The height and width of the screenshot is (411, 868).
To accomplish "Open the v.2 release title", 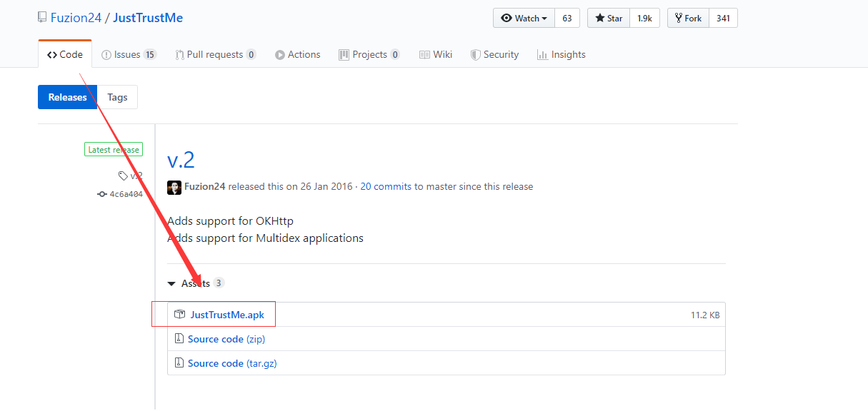I will coord(181,158).
